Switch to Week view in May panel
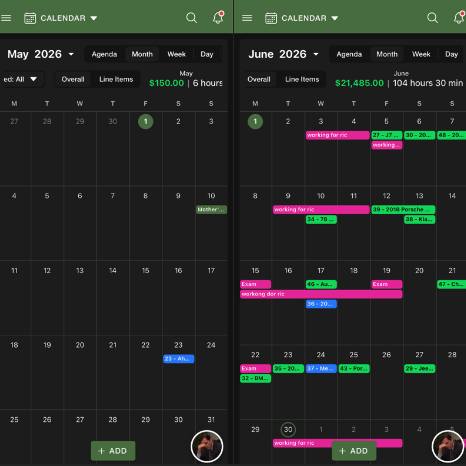 [x=176, y=54]
